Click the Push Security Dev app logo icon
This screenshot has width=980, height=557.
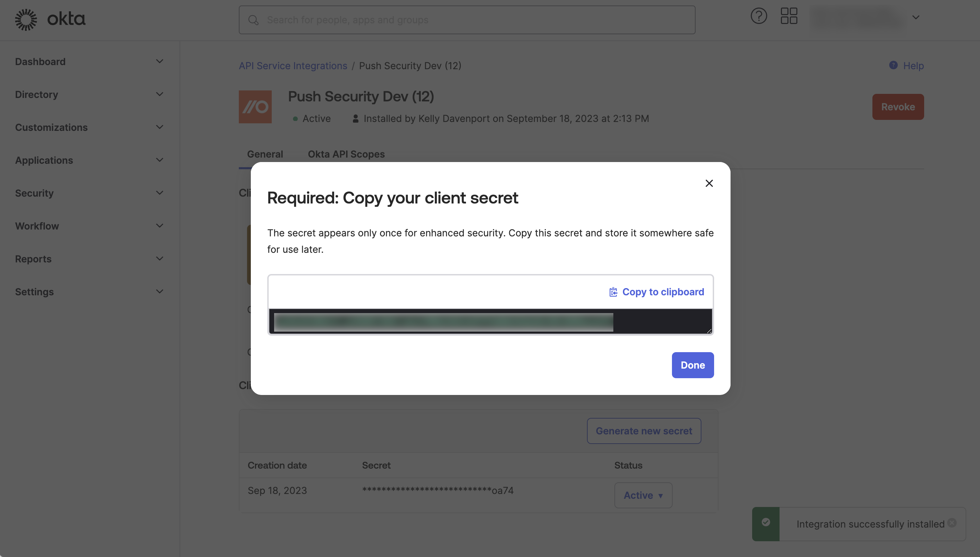click(x=255, y=106)
